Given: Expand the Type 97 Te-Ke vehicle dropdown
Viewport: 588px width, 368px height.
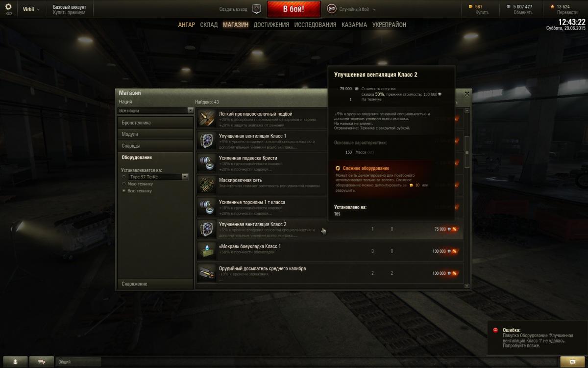Looking at the screenshot, I should coord(158,177).
